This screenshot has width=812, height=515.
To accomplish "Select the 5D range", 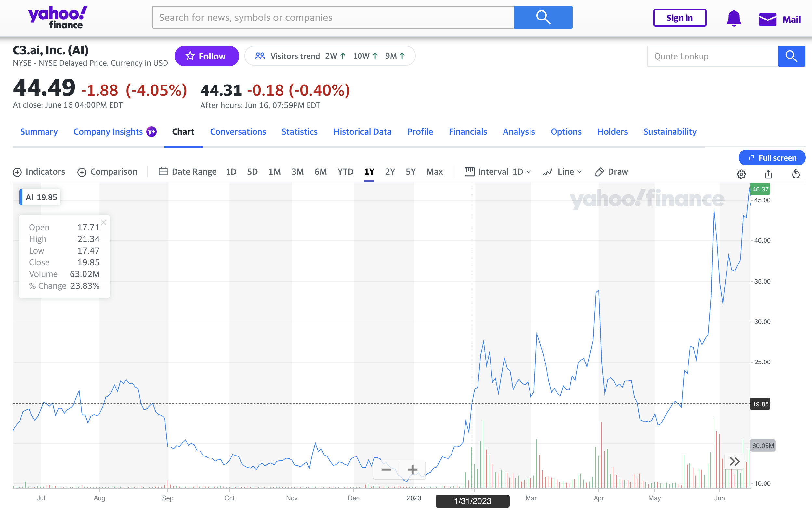I will pyautogui.click(x=252, y=172).
